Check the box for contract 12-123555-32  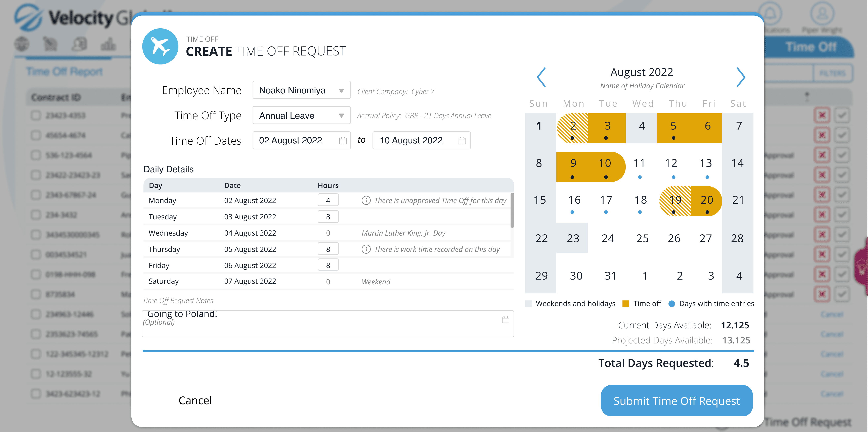coord(36,374)
